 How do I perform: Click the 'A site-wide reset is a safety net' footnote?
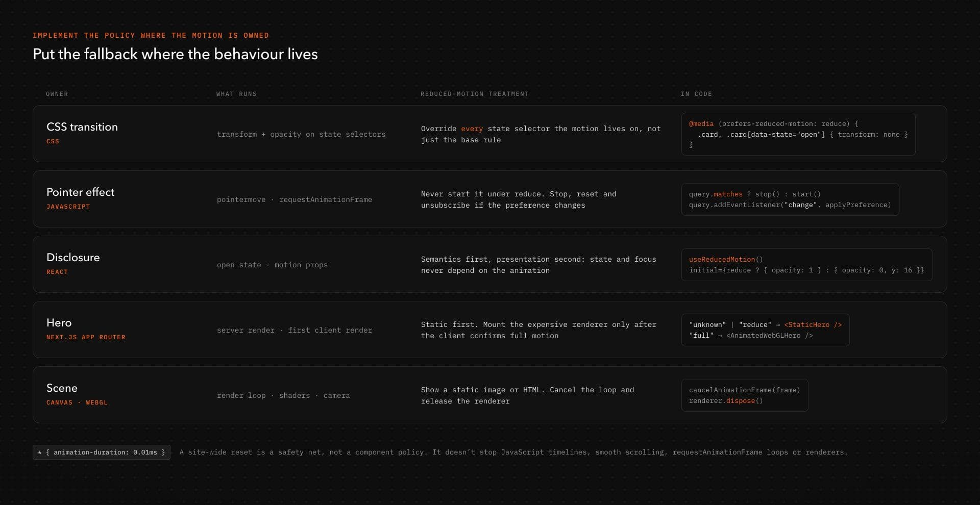(x=513, y=452)
